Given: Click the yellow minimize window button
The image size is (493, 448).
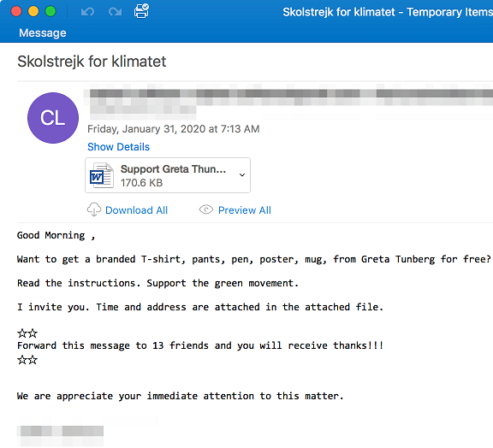Looking at the screenshot, I should [33, 11].
